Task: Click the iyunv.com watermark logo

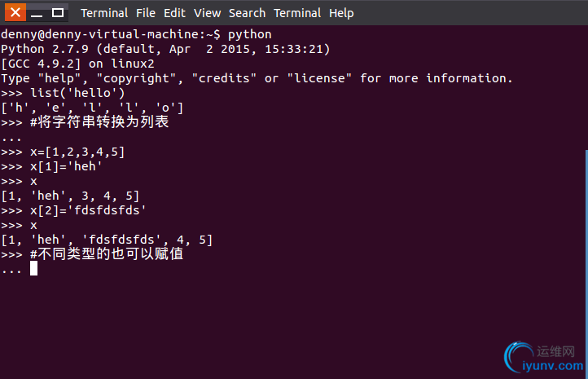Action: (543, 357)
